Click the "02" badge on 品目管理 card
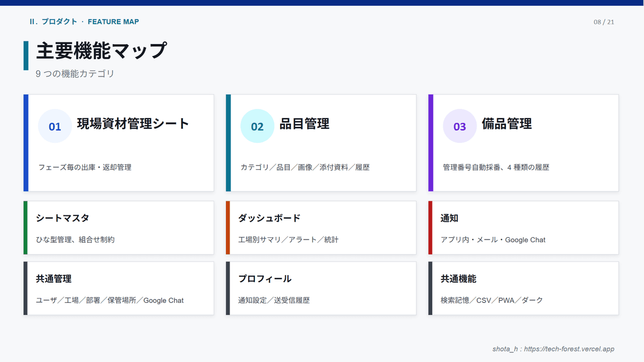644x362 pixels. tap(257, 125)
